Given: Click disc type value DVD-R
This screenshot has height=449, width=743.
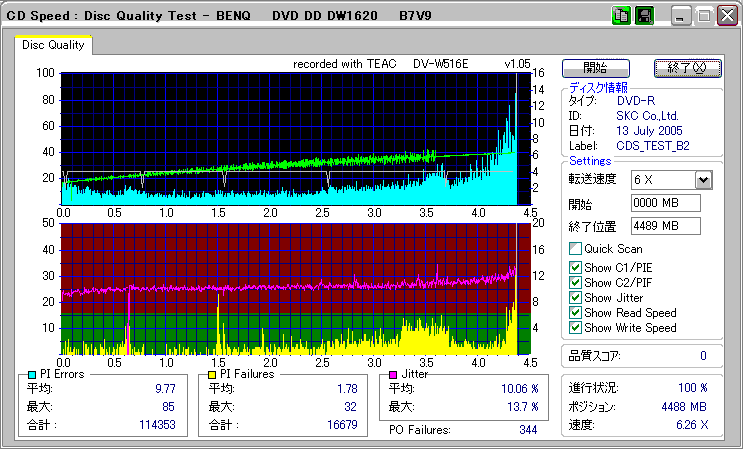Looking at the screenshot, I should [636, 101].
